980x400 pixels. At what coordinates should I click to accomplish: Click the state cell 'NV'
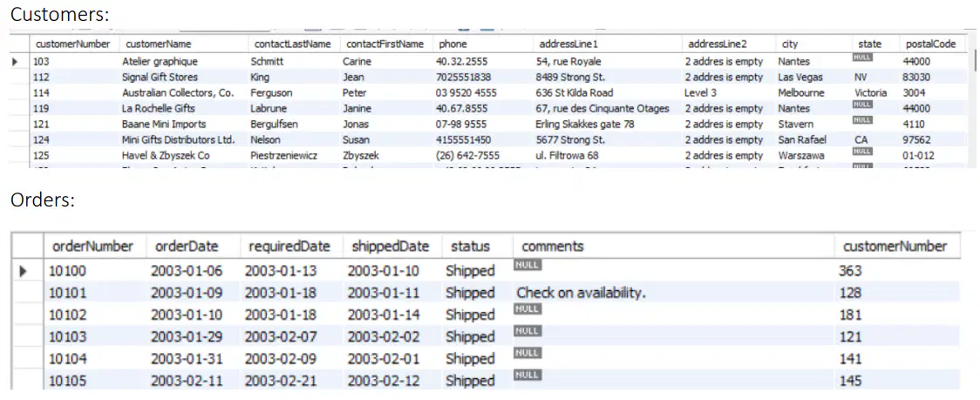click(861, 77)
